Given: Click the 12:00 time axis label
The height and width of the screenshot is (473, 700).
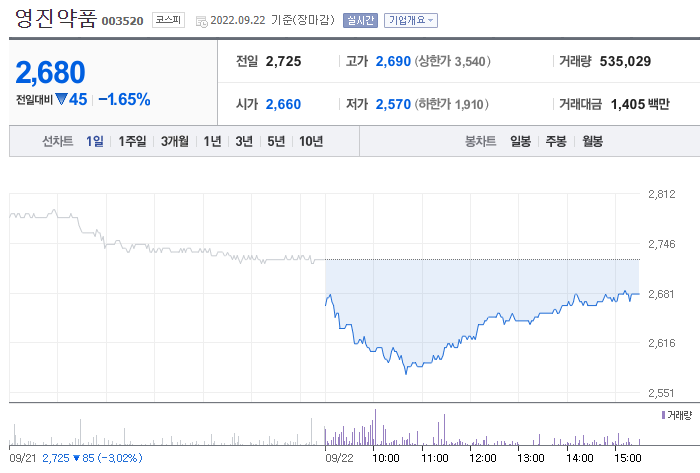Looking at the screenshot, I should 483,458.
